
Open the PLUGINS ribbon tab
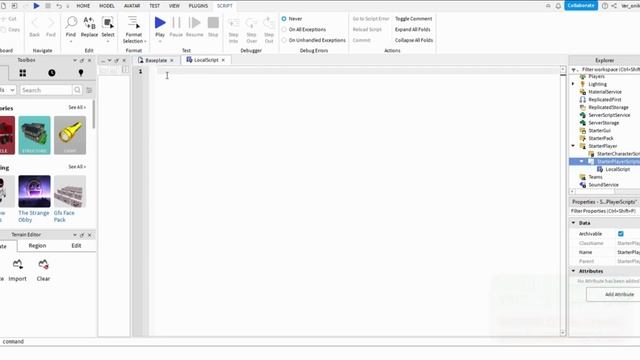click(x=198, y=6)
